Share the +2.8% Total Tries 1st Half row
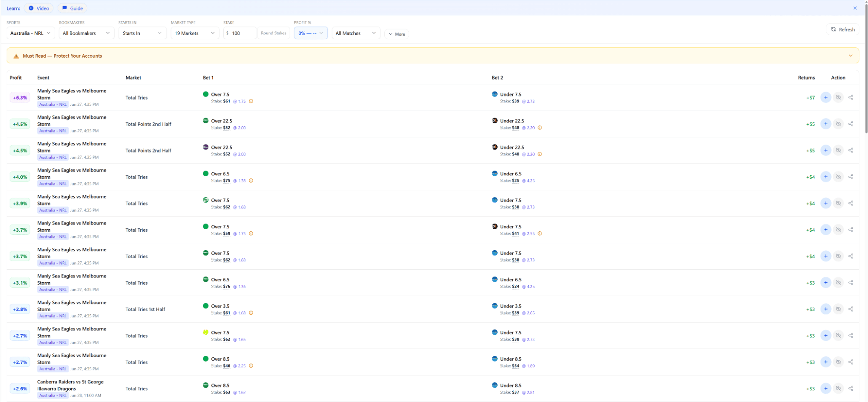 pos(851,310)
